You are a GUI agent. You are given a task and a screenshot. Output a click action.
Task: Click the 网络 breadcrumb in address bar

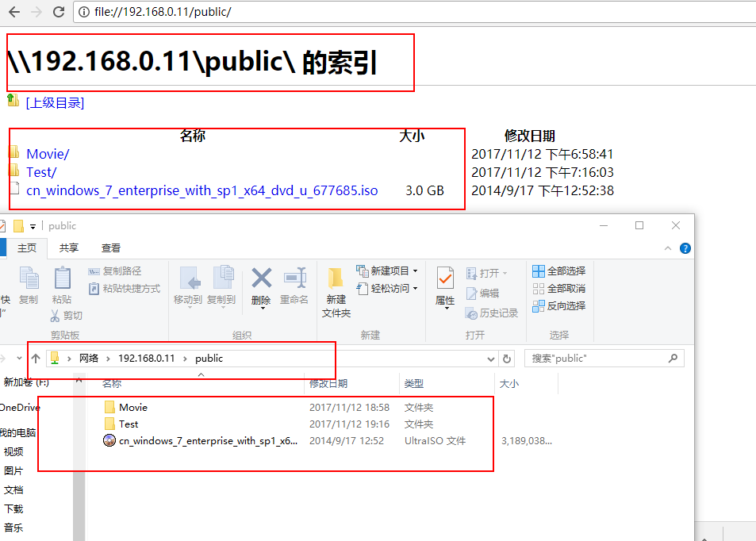coord(89,359)
